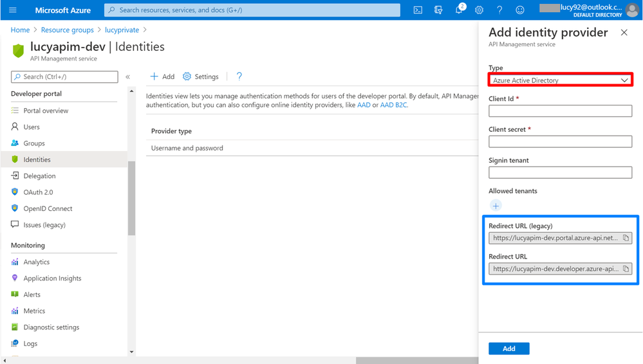Open Directory and subscription filter icon
Screen dimensions: 643x364
(438, 10)
